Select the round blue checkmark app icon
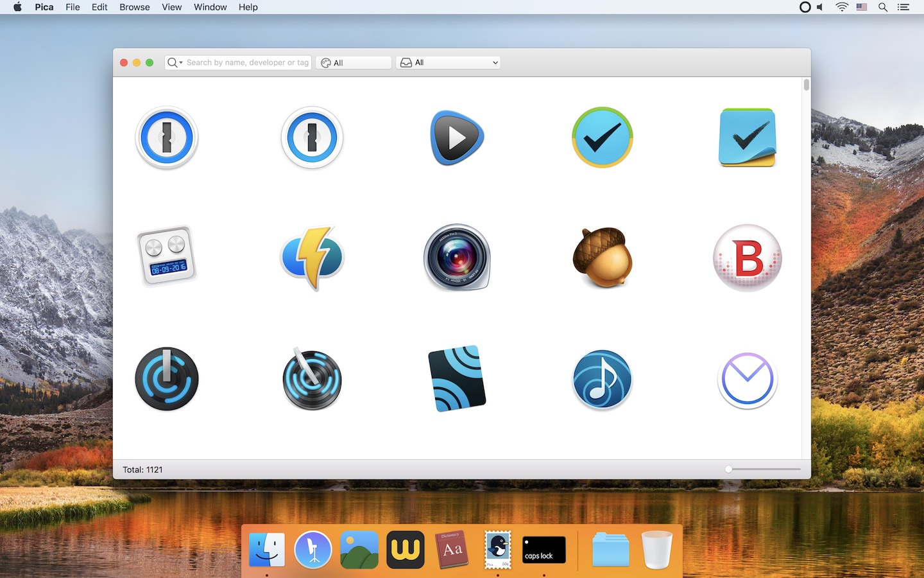Viewport: 924px width, 578px height. pos(603,137)
